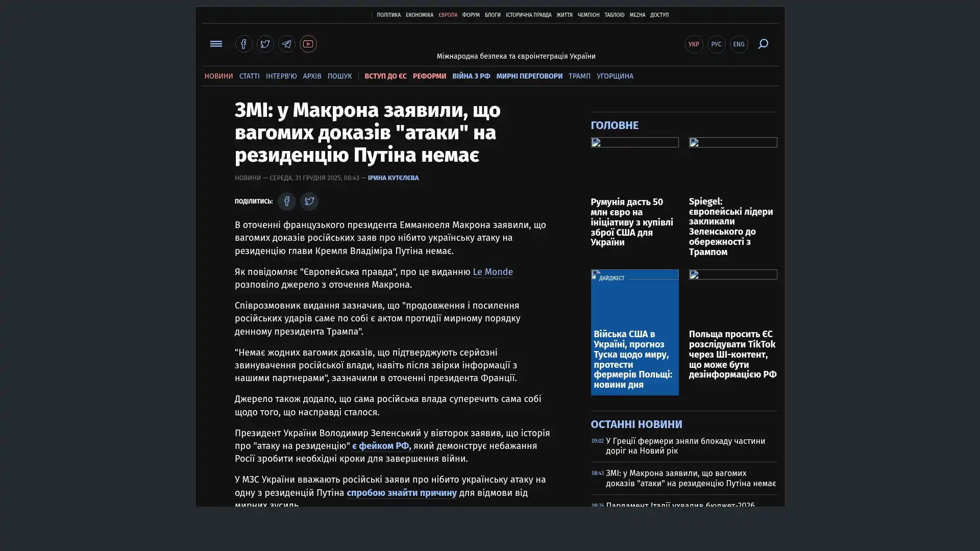
Task: Click author name Ірина Кутєлєва
Action: coord(393,178)
